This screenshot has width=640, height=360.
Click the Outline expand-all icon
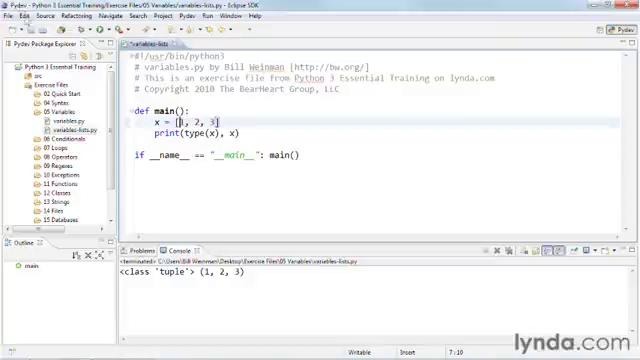click(x=99, y=256)
